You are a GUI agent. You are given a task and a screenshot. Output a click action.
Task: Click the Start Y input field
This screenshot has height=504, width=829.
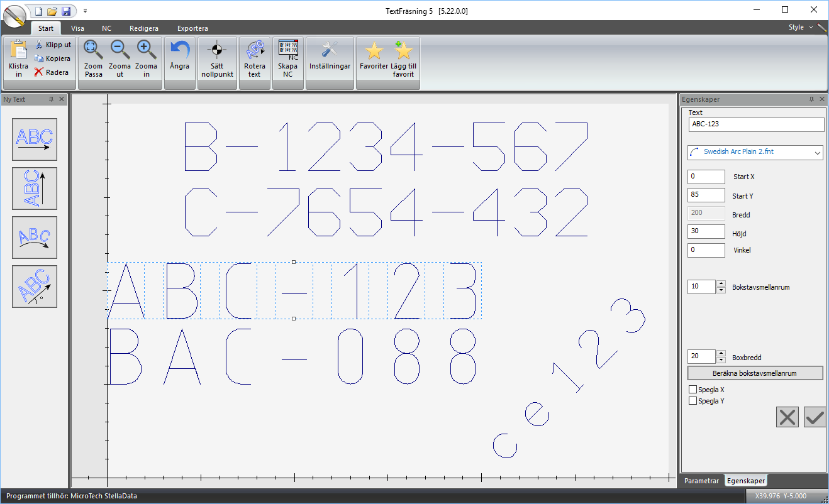(x=706, y=195)
